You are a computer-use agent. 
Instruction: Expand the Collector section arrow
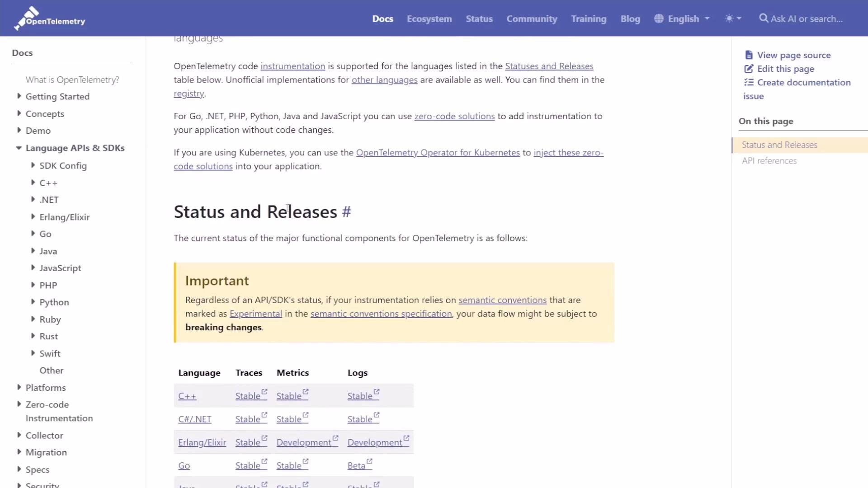pos(19,435)
